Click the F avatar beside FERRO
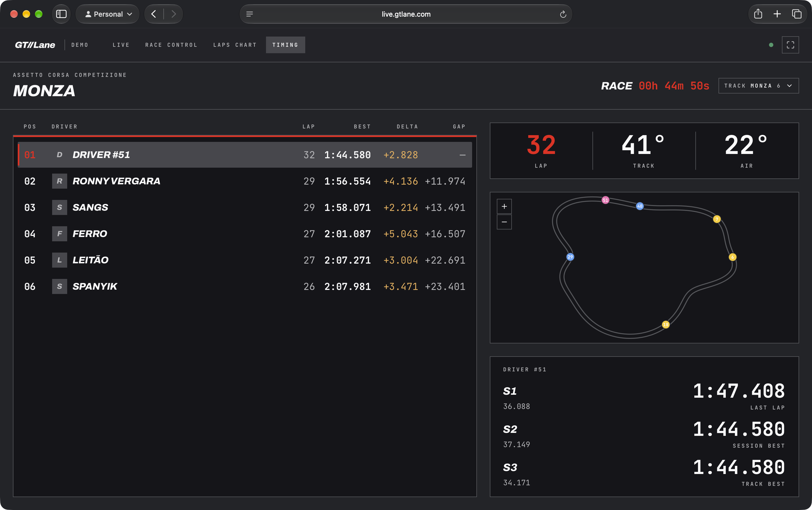This screenshot has height=510, width=812. [x=60, y=234]
